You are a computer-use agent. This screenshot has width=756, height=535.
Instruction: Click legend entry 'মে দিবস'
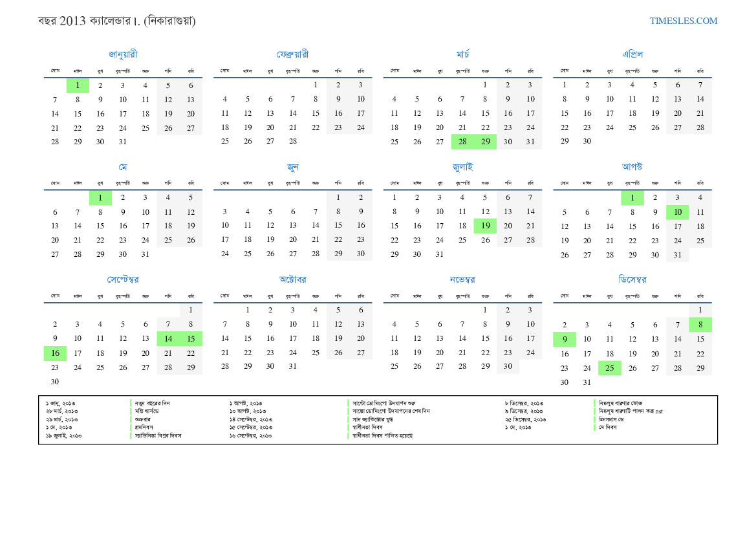tap(607, 428)
